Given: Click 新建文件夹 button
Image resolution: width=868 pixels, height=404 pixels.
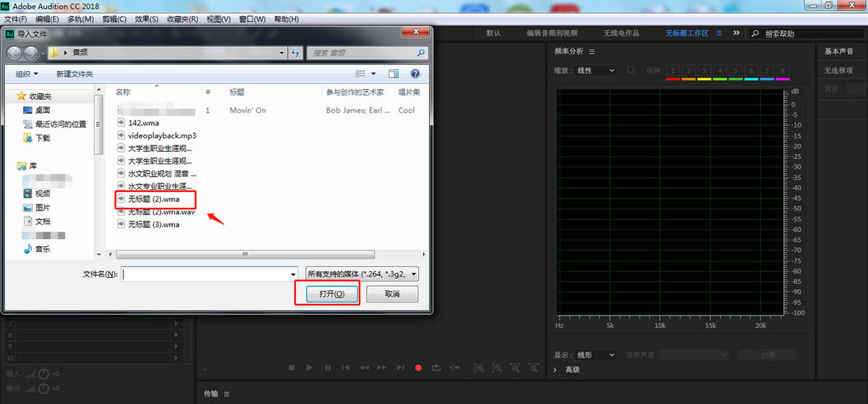Looking at the screenshot, I should click(75, 74).
